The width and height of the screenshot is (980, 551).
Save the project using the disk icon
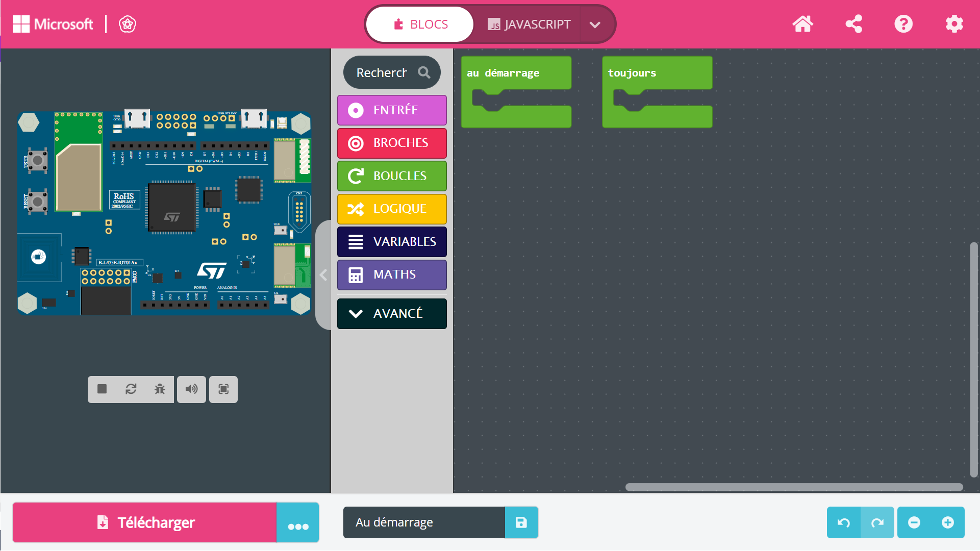521,522
